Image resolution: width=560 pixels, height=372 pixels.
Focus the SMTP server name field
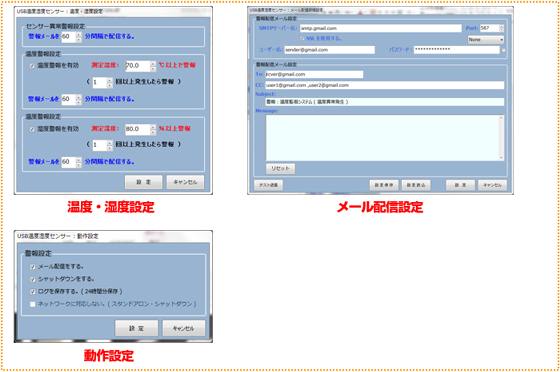[381, 28]
